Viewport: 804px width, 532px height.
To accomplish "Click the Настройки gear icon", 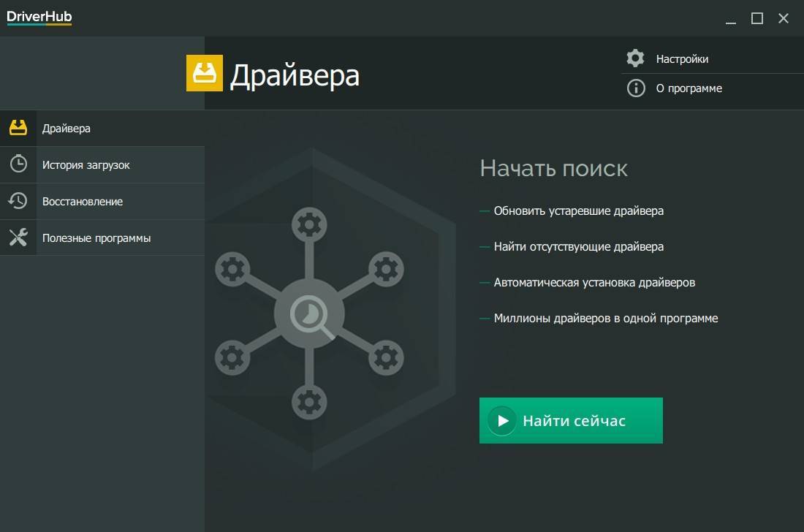I will 636,58.
